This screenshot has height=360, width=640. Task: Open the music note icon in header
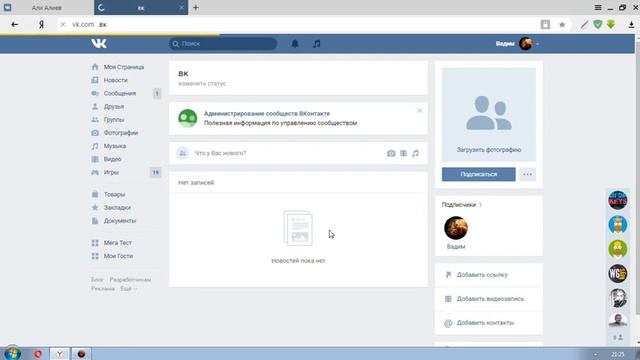(x=316, y=44)
